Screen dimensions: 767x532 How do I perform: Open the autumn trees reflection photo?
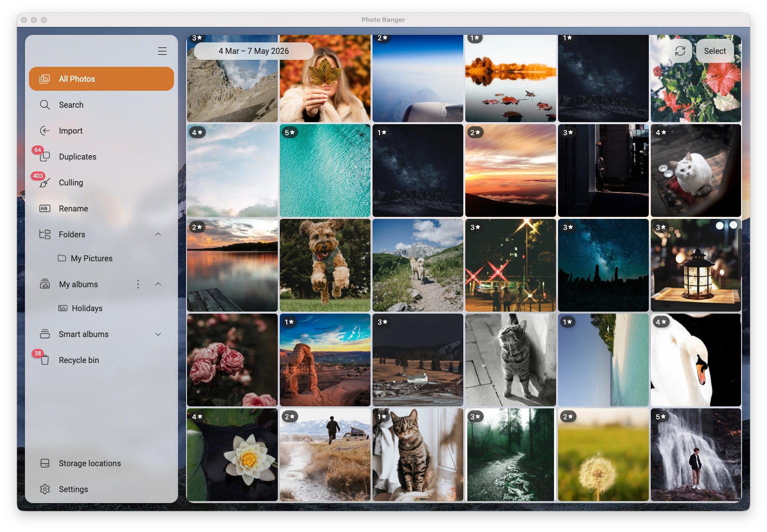[x=511, y=78]
